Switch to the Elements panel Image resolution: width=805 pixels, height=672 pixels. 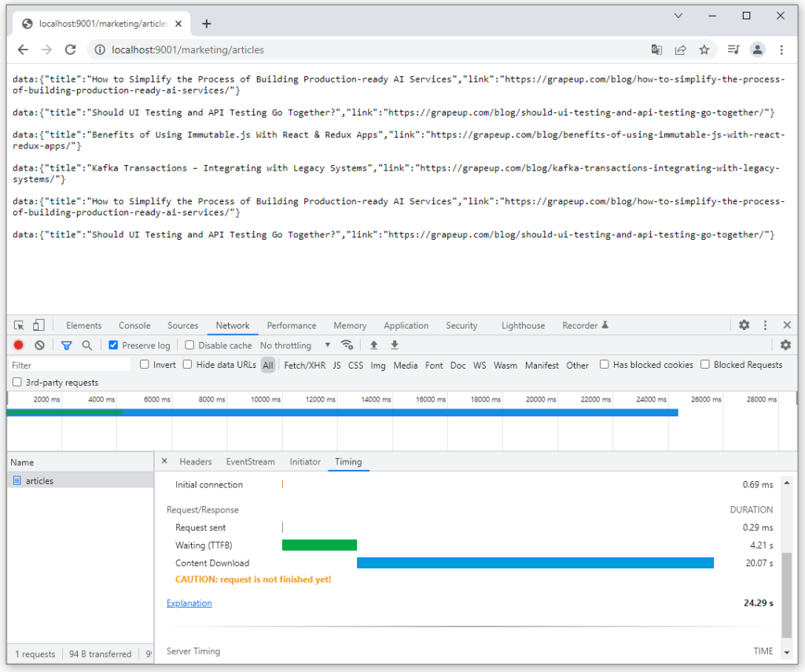point(83,325)
